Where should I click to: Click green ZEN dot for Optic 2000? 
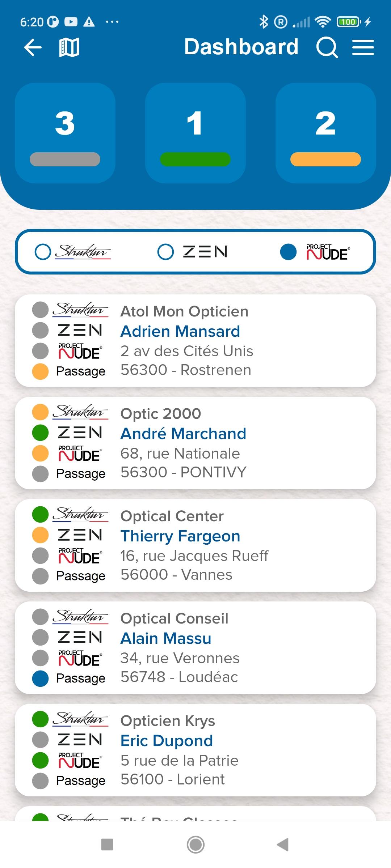40,433
